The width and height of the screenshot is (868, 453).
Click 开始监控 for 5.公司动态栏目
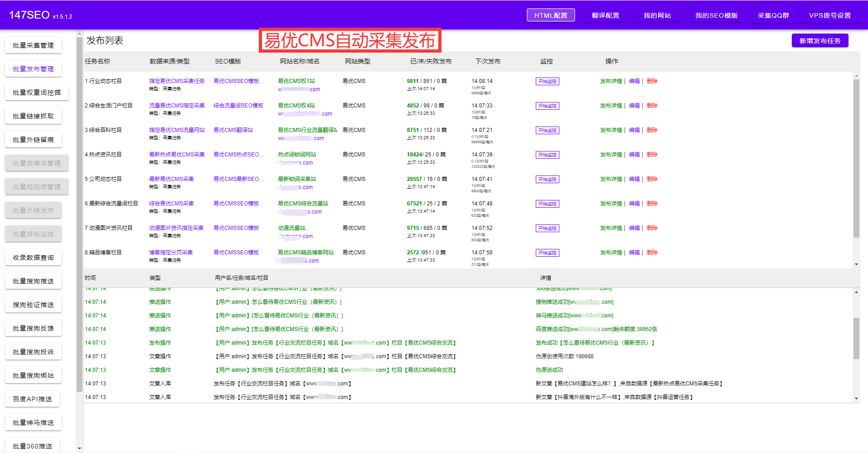tap(547, 180)
